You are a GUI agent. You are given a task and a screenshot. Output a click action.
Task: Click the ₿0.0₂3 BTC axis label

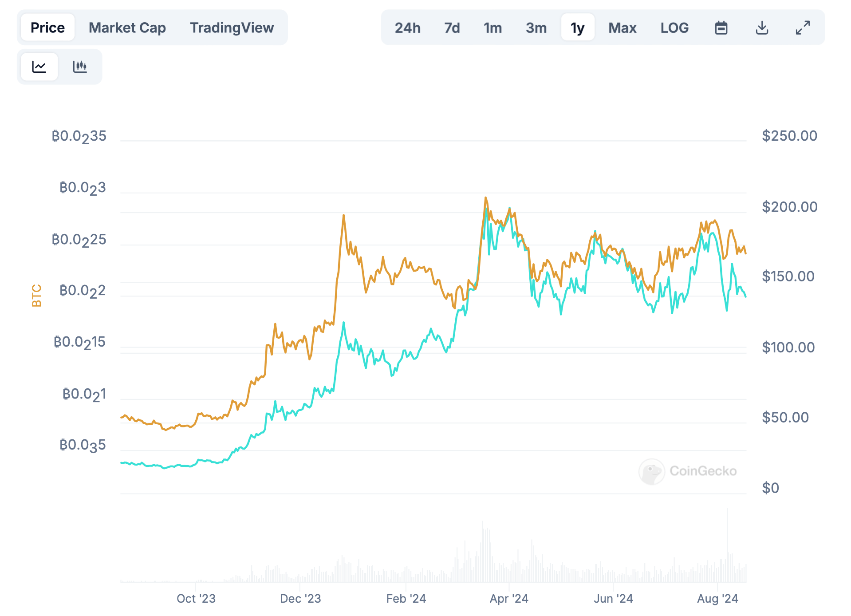coord(83,188)
